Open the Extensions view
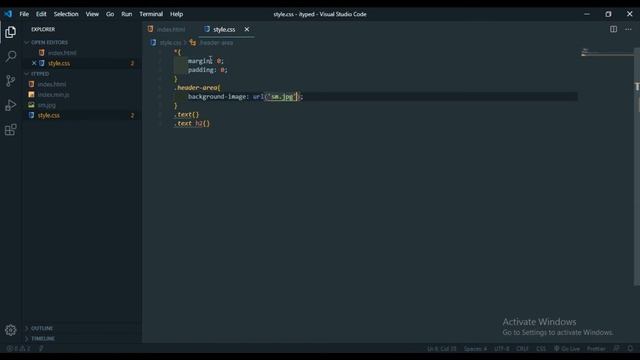 click(x=11, y=129)
